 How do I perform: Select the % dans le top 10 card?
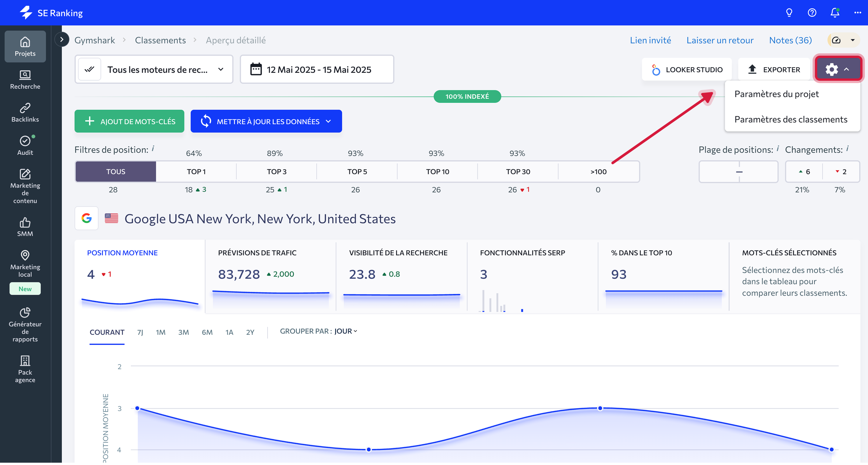[664, 277]
